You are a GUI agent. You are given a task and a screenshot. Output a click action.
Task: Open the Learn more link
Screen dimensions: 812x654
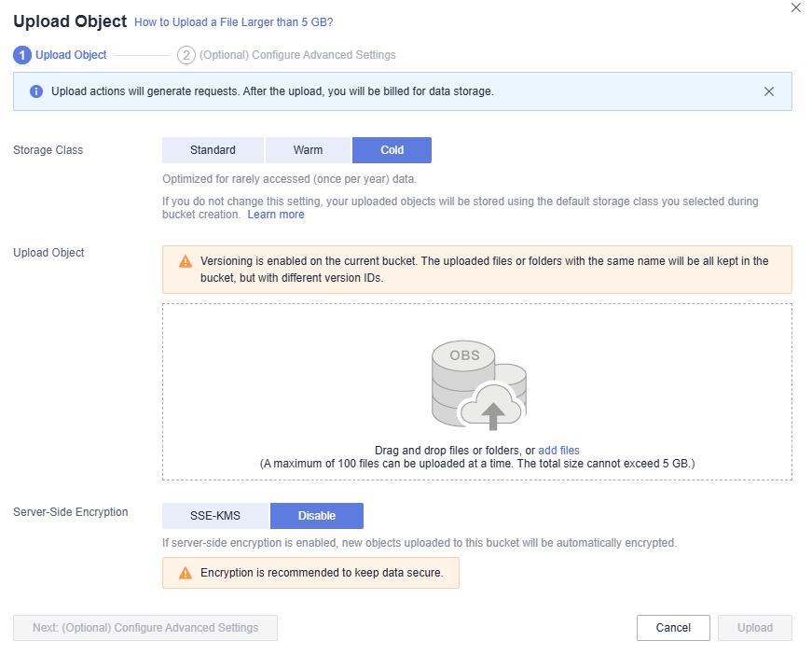coord(276,215)
